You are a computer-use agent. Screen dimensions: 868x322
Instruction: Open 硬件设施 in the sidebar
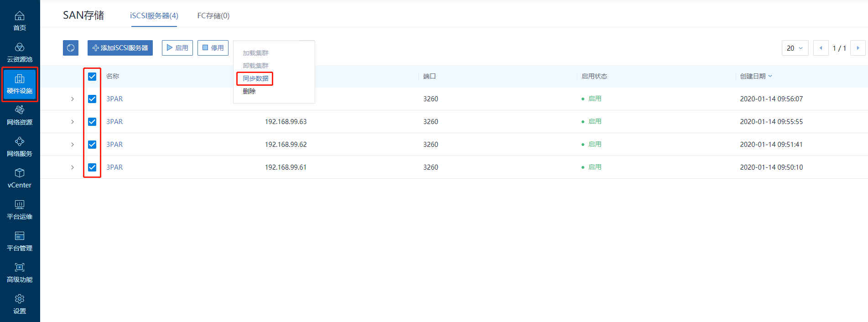[x=20, y=84]
